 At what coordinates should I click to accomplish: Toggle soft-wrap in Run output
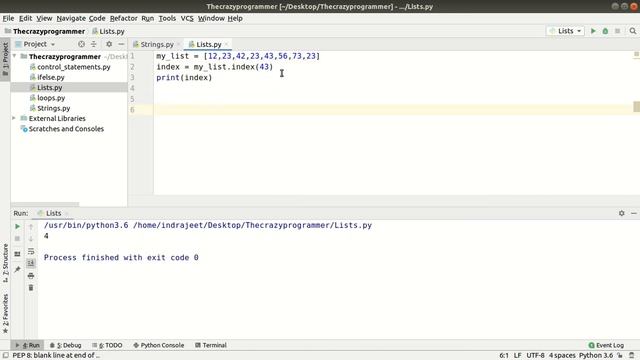(31, 251)
